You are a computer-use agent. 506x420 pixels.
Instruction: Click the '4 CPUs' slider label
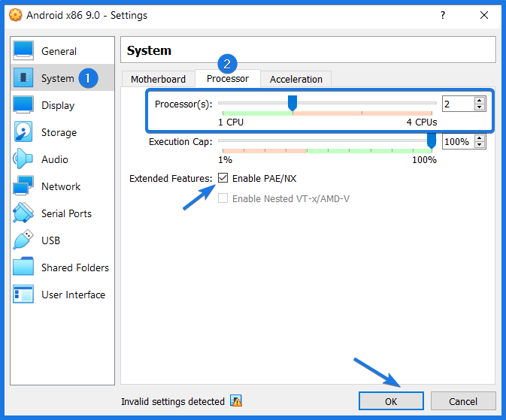pyautogui.click(x=422, y=122)
